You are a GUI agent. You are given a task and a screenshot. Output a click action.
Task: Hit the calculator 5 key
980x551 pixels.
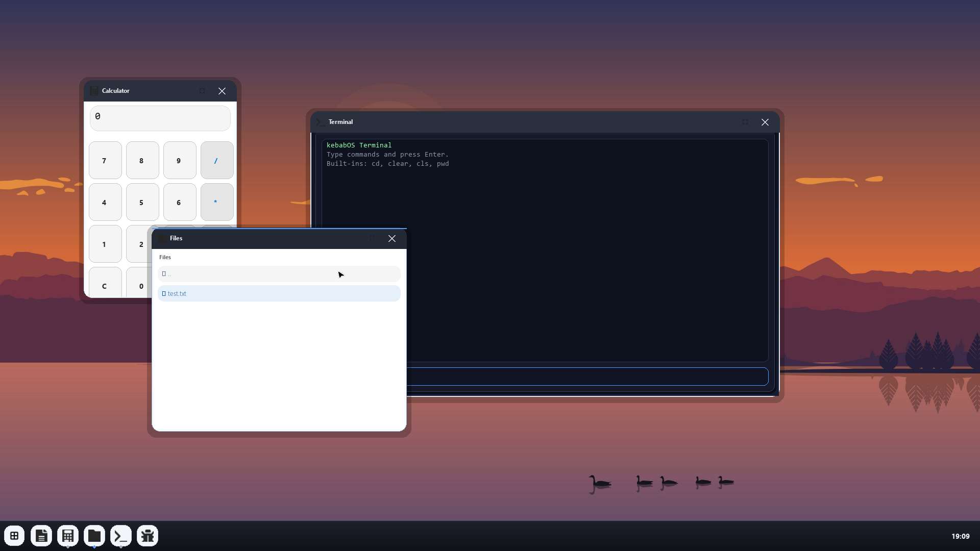pyautogui.click(x=142, y=202)
